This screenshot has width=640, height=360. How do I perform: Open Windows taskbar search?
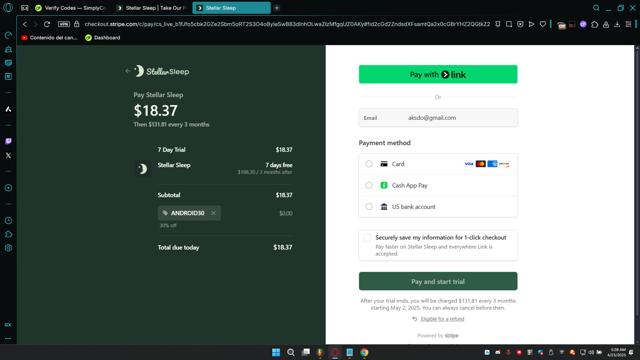(x=291, y=352)
